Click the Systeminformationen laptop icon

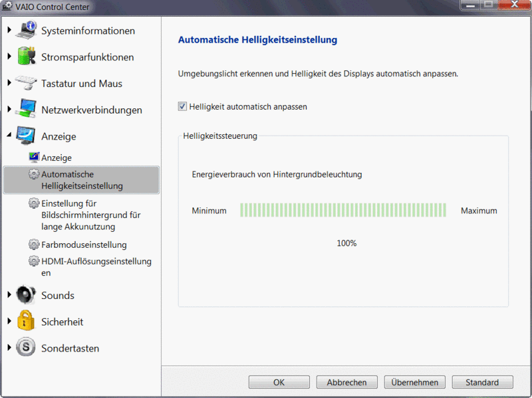[x=27, y=30]
